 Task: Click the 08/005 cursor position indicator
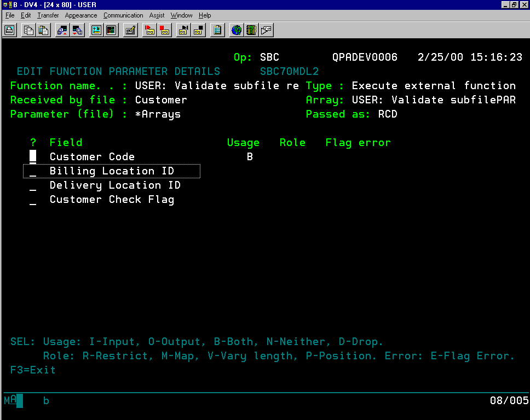coord(509,400)
